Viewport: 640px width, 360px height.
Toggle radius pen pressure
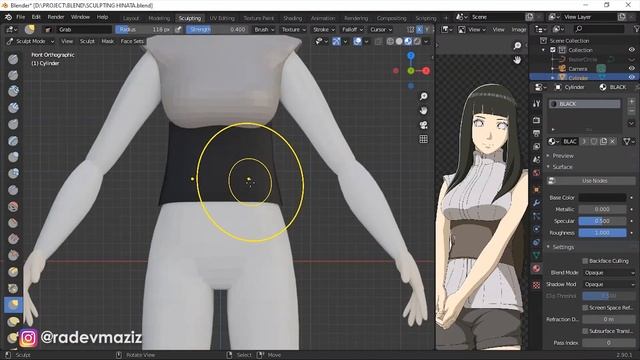[178, 29]
